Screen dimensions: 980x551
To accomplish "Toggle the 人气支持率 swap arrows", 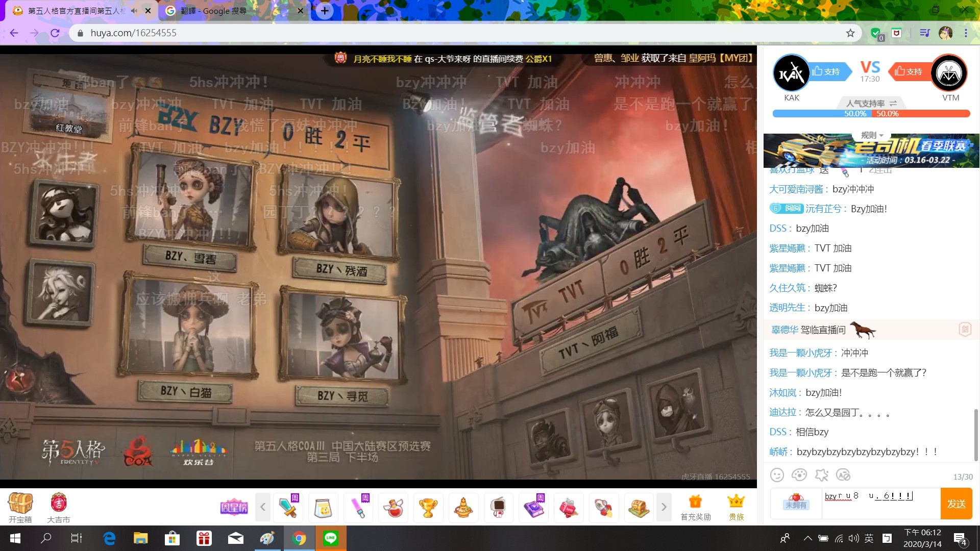I will coord(893,104).
